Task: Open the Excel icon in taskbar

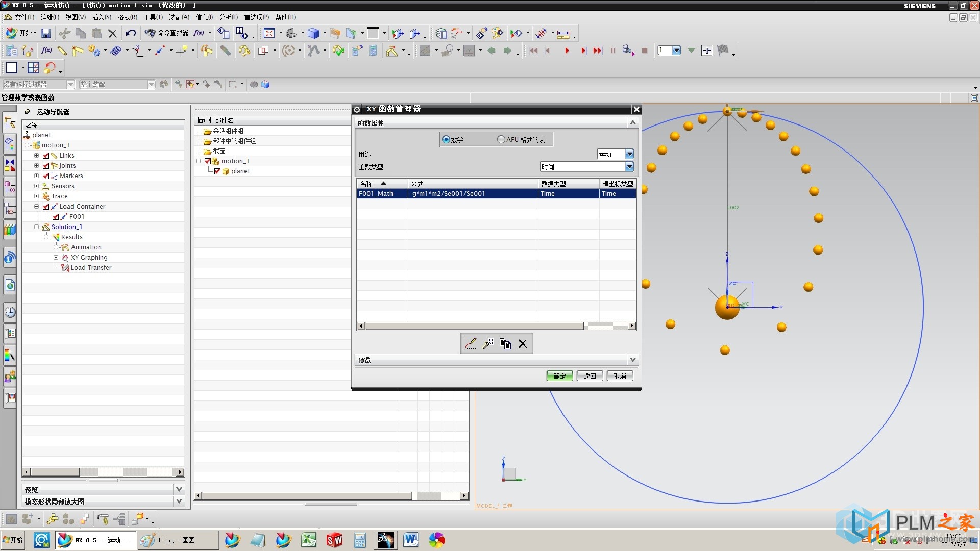Action: click(x=309, y=540)
